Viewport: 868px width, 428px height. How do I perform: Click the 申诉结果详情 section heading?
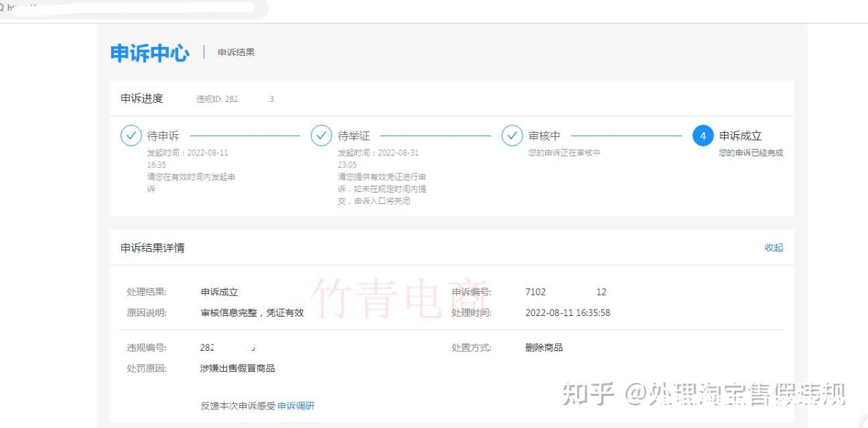pyautogui.click(x=153, y=248)
